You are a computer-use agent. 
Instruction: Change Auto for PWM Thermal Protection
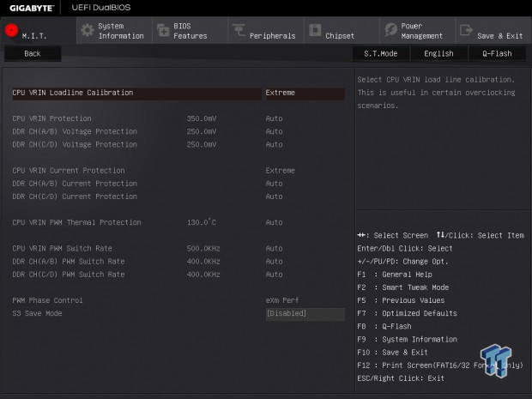[x=274, y=222]
